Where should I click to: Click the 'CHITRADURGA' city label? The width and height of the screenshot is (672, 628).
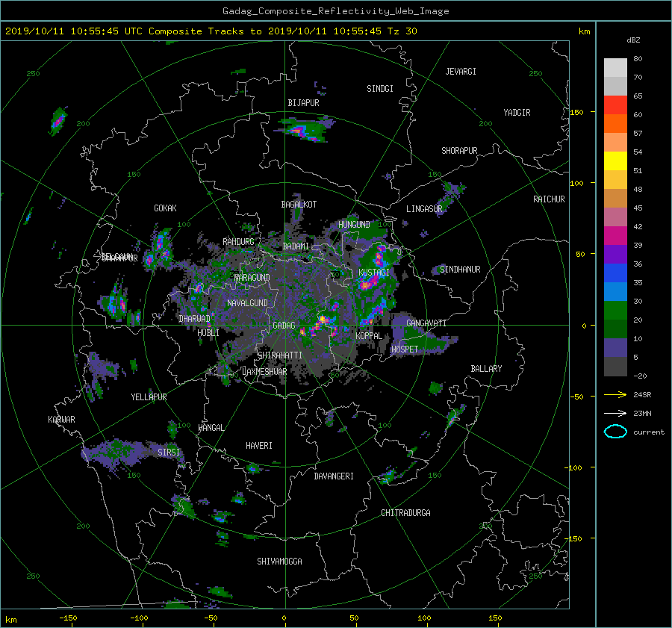[x=405, y=513]
